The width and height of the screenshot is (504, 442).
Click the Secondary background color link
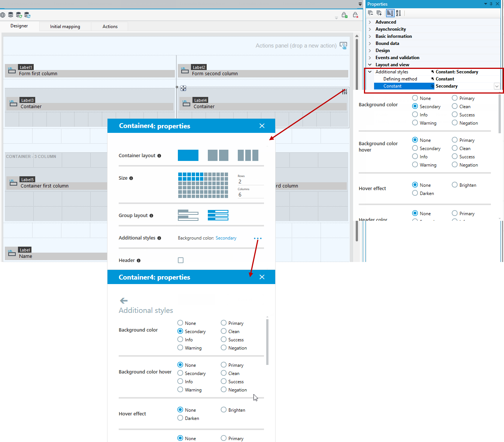226,238
